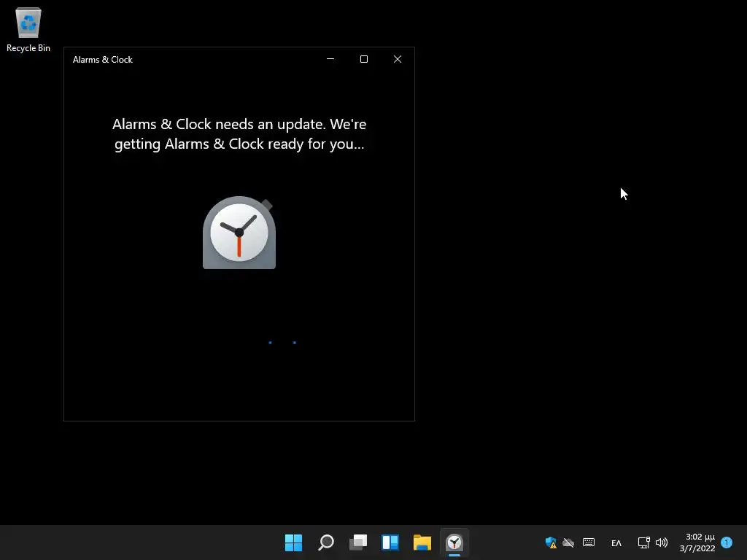Open taskbar Search magnifier
Viewport: 747px width, 560px height.
[326, 542]
